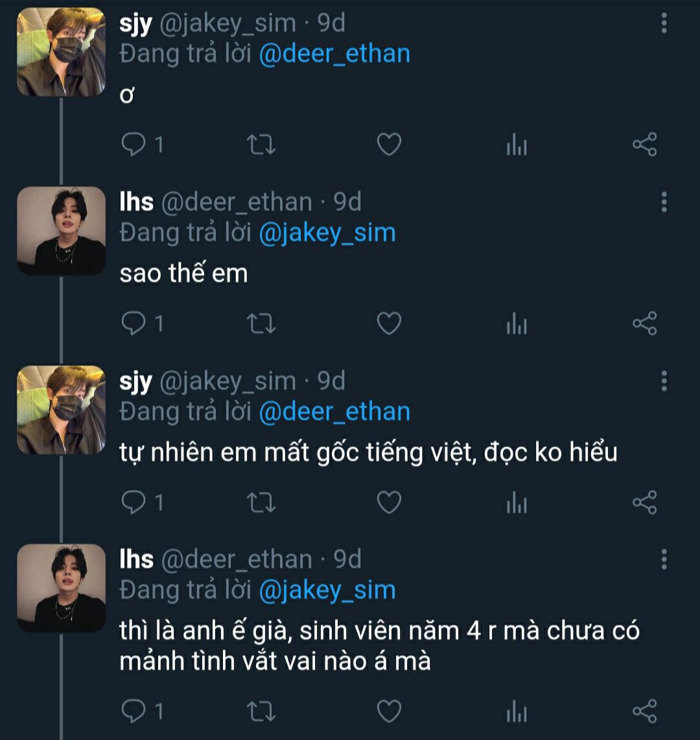Screen dimensions: 700x740
Task: Reply to the "ơ" tweet
Action: click(133, 144)
